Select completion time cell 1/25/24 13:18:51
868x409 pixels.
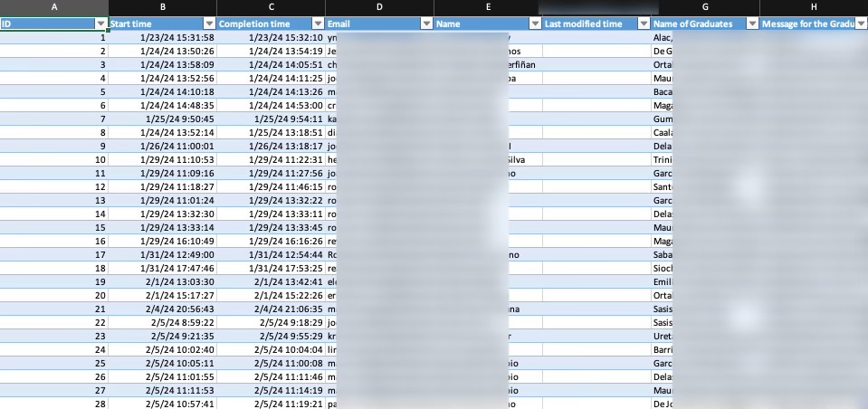[x=271, y=132]
